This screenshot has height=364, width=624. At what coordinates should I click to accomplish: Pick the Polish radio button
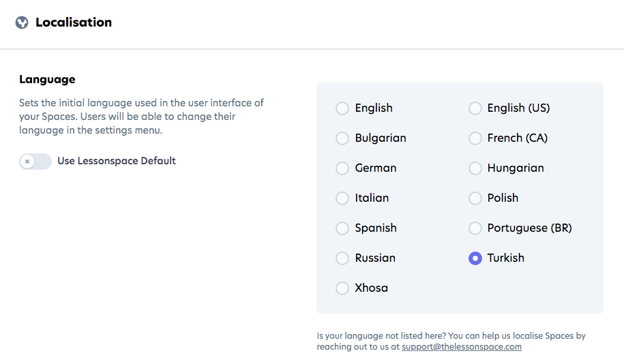(x=475, y=198)
